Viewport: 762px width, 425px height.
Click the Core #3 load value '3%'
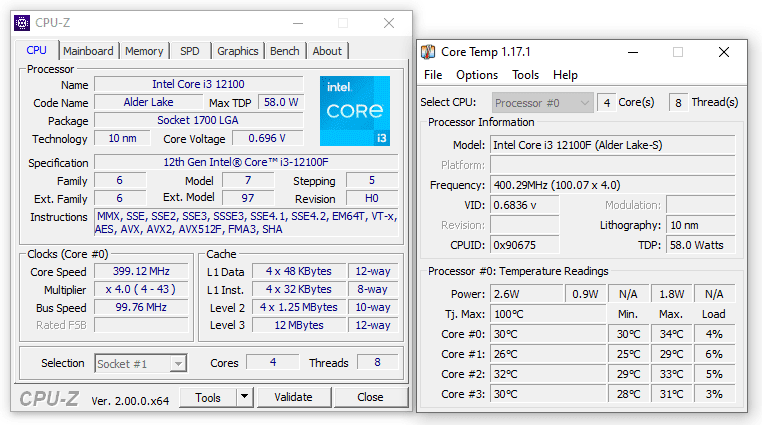pos(714,393)
